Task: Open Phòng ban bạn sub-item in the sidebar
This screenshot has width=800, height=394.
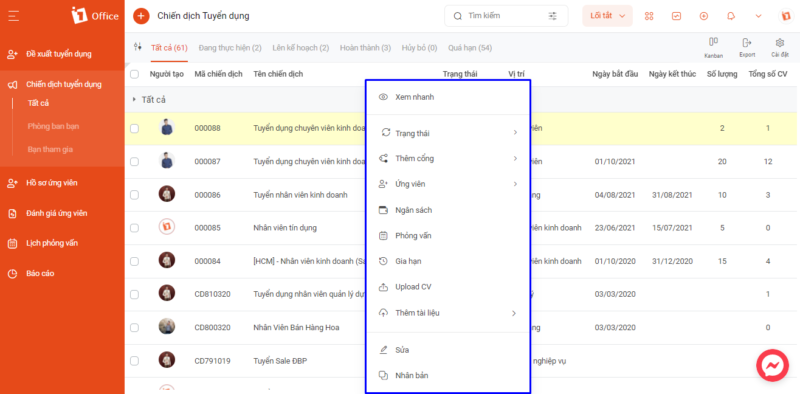Action: [53, 126]
